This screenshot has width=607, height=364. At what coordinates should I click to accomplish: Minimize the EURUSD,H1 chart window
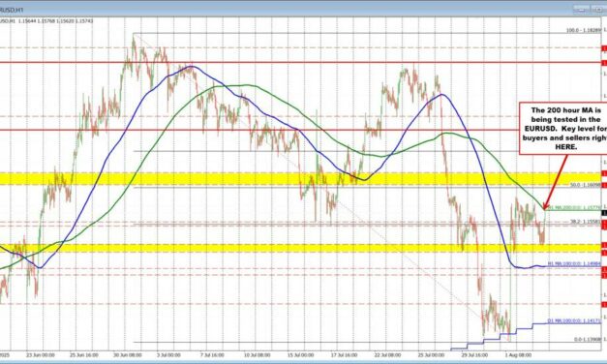point(581,9)
